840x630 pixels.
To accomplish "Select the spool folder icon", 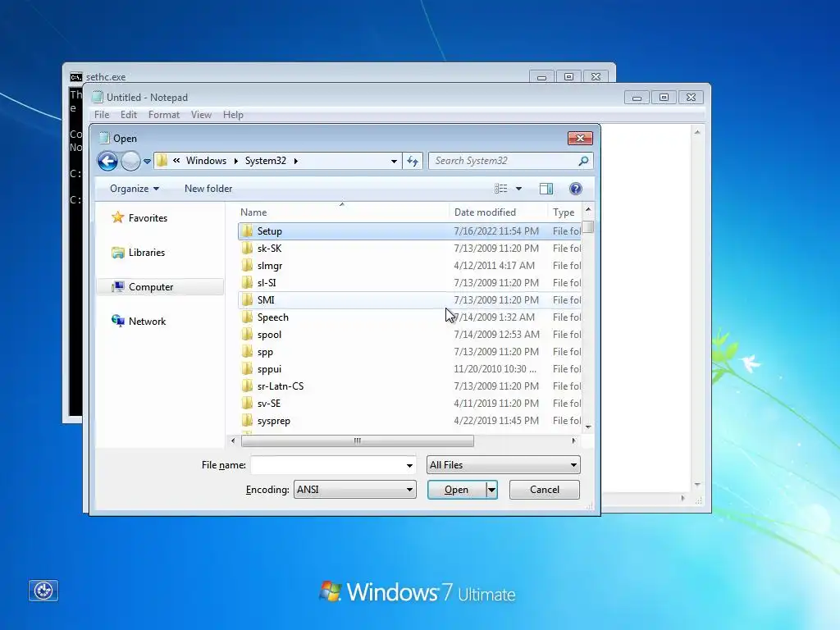I will click(247, 335).
